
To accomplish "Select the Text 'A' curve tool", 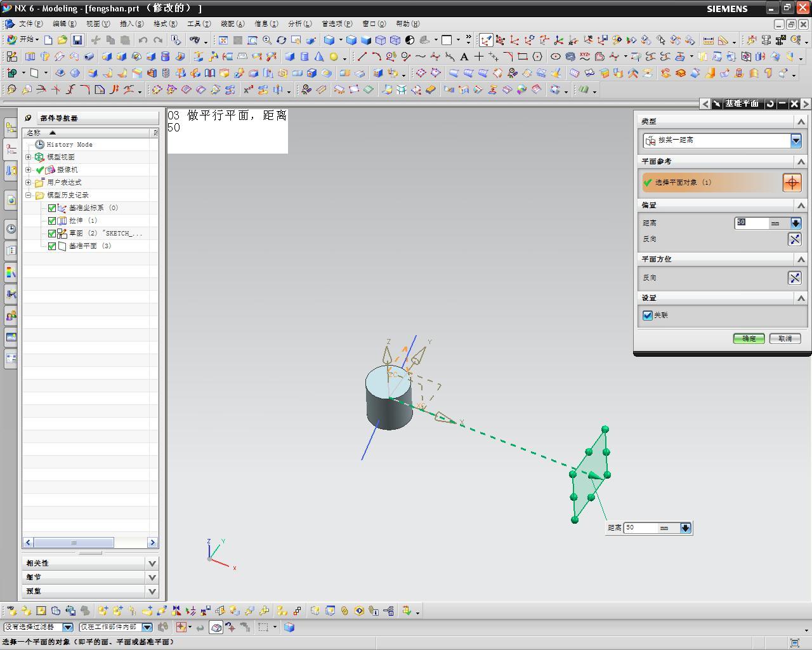I will click(x=464, y=56).
